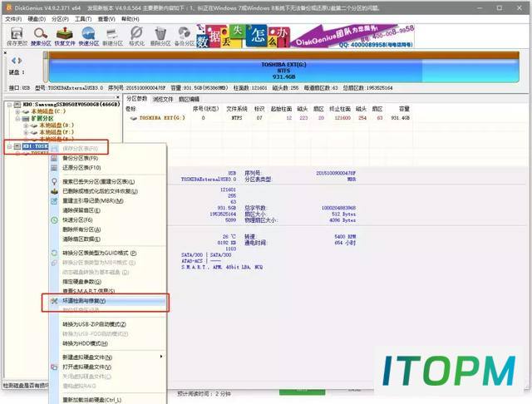Click the 恢复文件 recover files toolbar icon
532x404 pixels.
[x=65, y=33]
